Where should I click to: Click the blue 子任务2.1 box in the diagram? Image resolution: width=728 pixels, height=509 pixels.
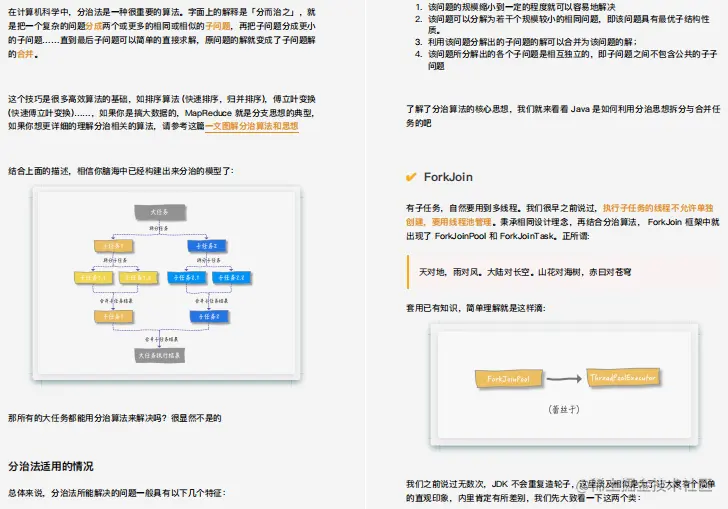coord(187,278)
